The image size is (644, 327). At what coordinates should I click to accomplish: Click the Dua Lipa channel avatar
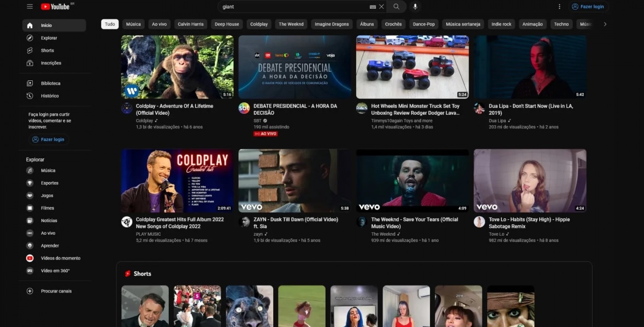point(479,108)
